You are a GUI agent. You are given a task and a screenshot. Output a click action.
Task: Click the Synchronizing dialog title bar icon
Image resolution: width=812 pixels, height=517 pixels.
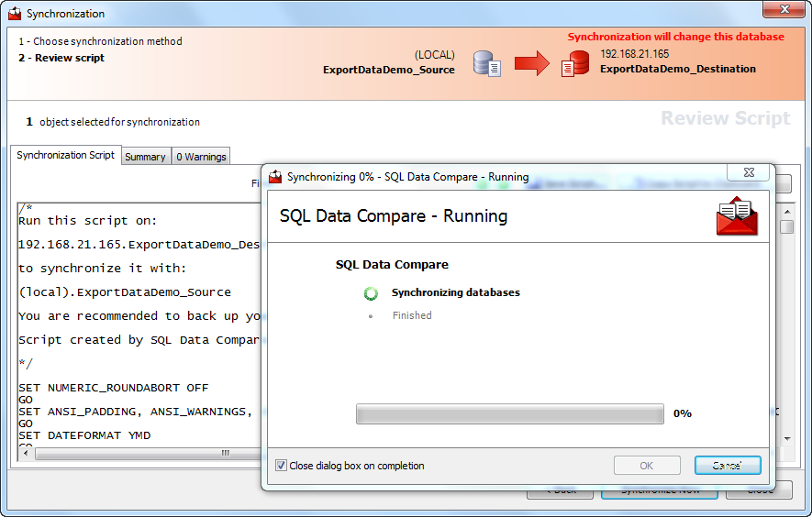pos(275,177)
